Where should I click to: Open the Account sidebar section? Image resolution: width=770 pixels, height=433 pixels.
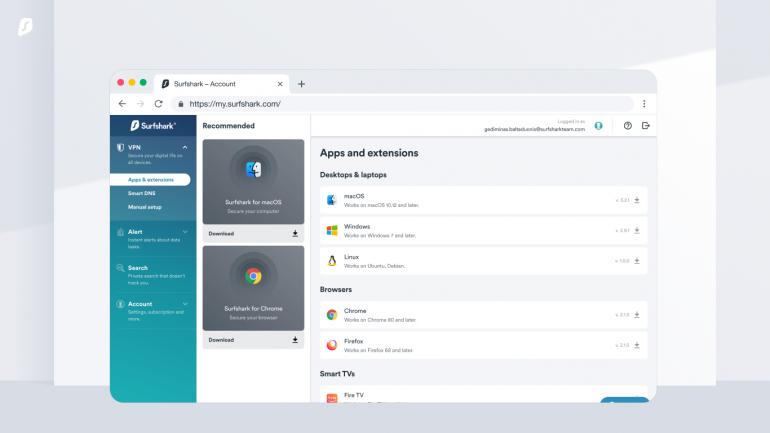(153, 311)
